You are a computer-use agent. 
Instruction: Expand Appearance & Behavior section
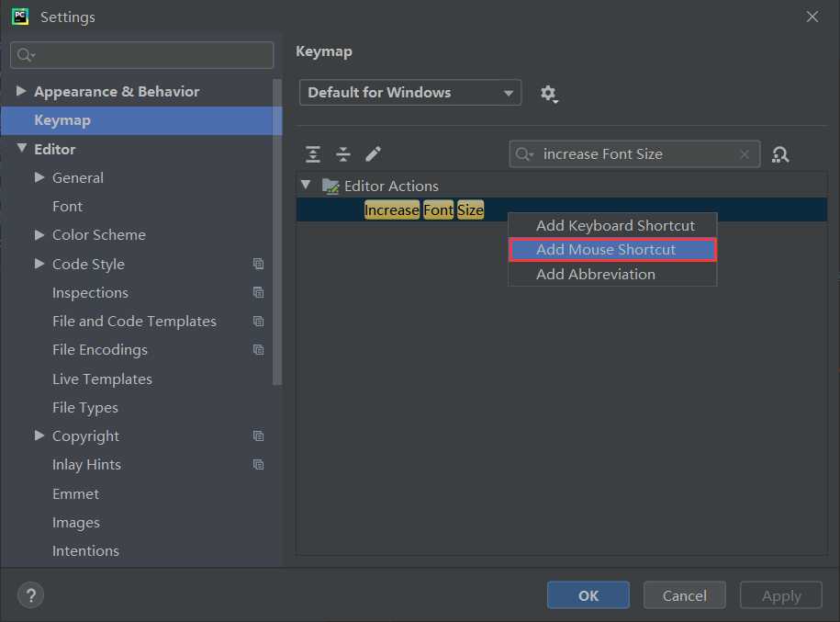pos(21,91)
